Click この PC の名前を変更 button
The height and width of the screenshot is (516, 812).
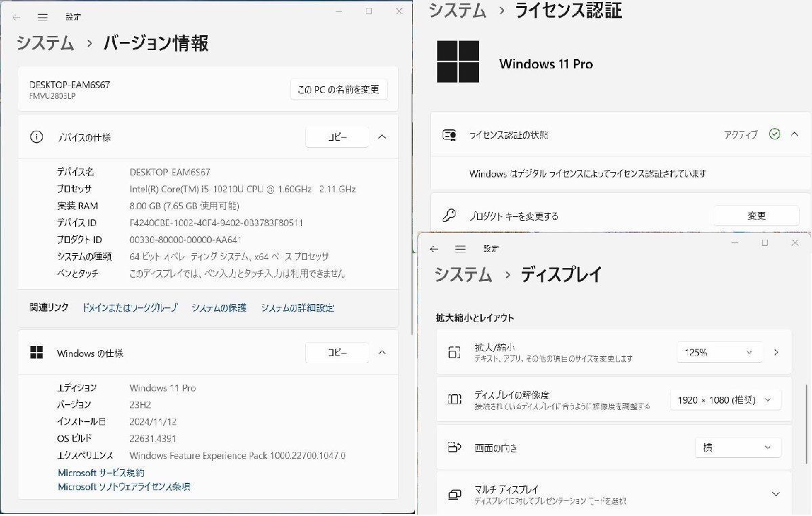[x=339, y=89]
